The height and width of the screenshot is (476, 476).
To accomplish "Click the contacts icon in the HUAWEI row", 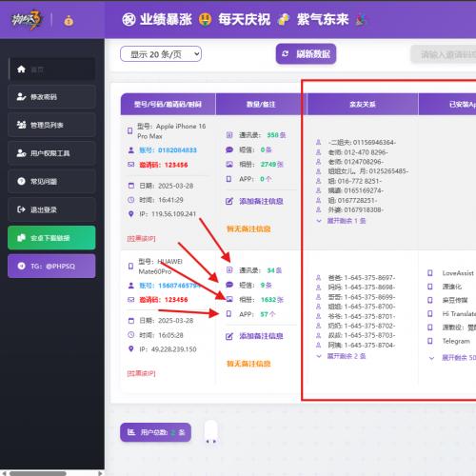I will click(x=229, y=270).
